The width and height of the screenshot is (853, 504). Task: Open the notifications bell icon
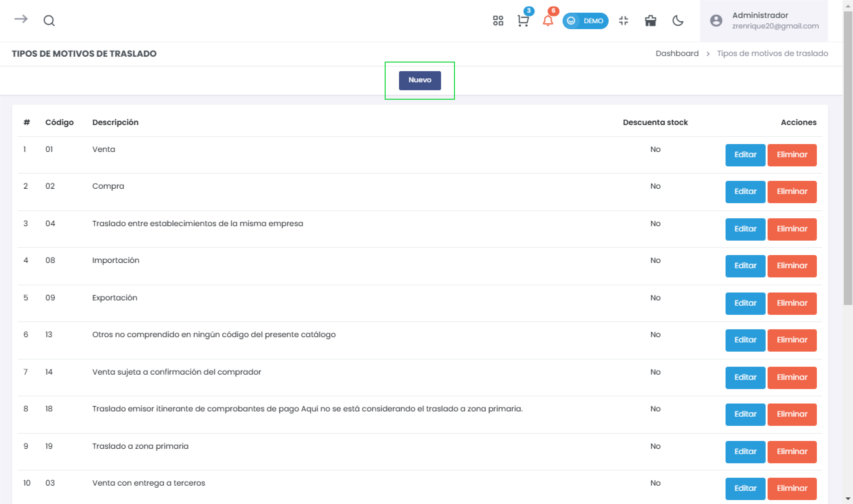click(547, 21)
